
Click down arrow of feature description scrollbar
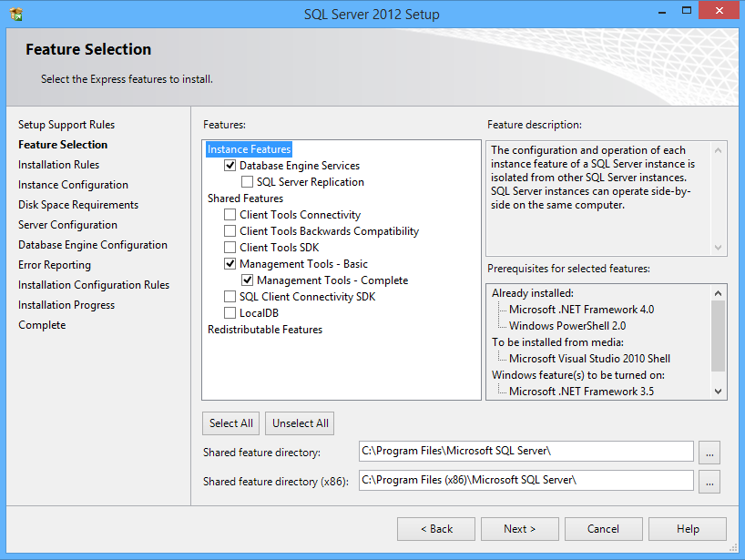(x=718, y=248)
